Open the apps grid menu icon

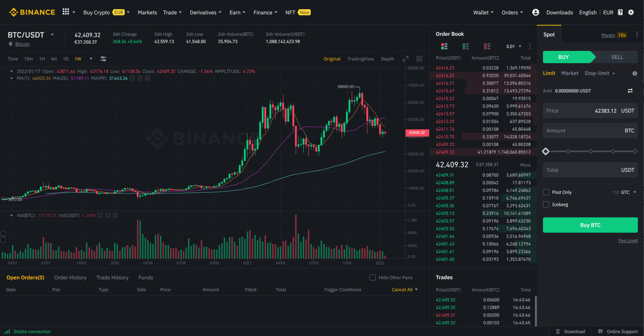click(x=66, y=12)
